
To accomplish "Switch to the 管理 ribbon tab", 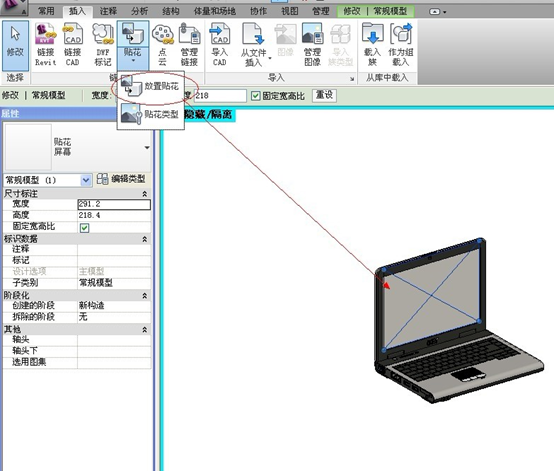I will (321, 11).
